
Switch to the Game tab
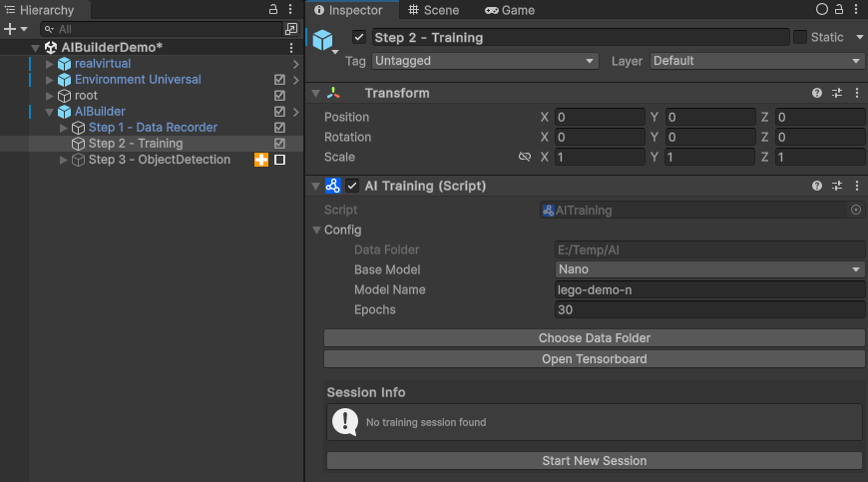pos(510,10)
